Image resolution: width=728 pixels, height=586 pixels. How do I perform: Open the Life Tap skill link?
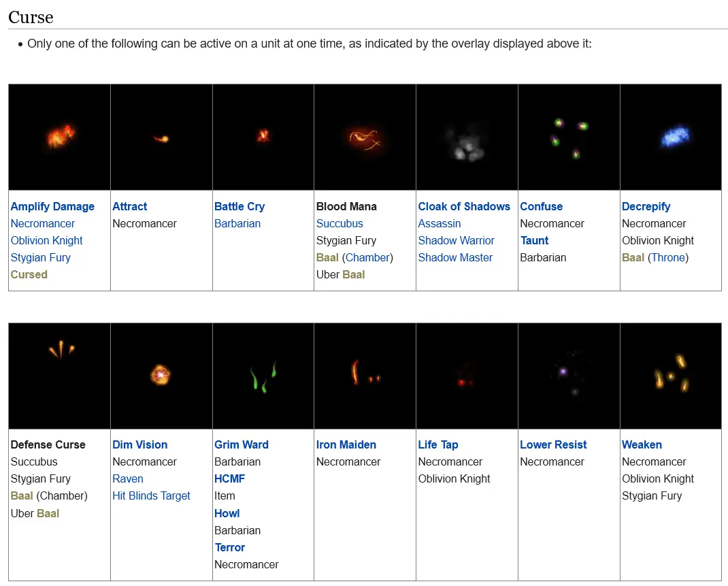click(438, 444)
